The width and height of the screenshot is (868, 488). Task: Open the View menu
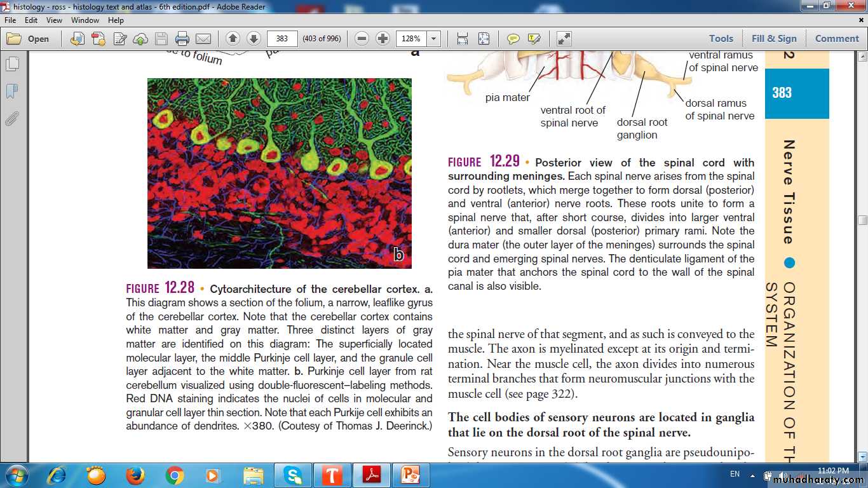[54, 20]
